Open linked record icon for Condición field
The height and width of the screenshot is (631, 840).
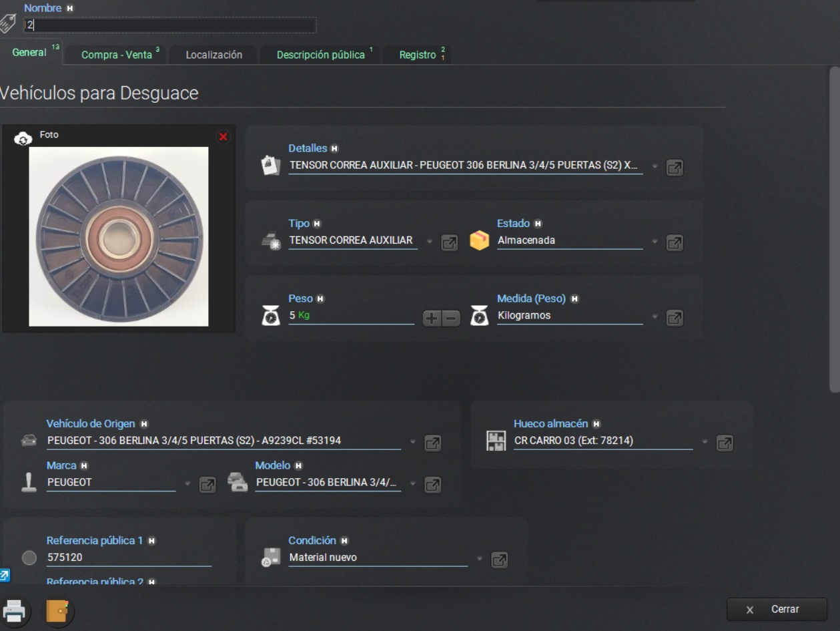[x=499, y=560]
